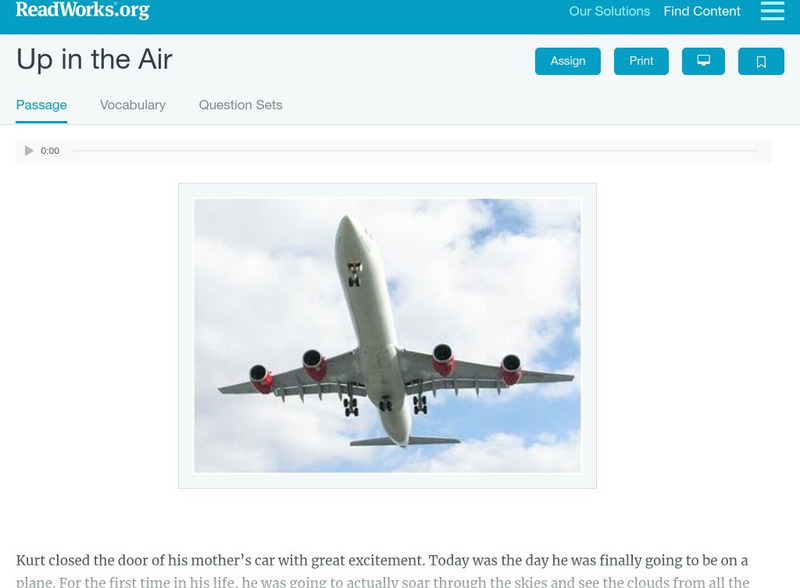
Task: Play the passage audio
Action: coord(29,151)
